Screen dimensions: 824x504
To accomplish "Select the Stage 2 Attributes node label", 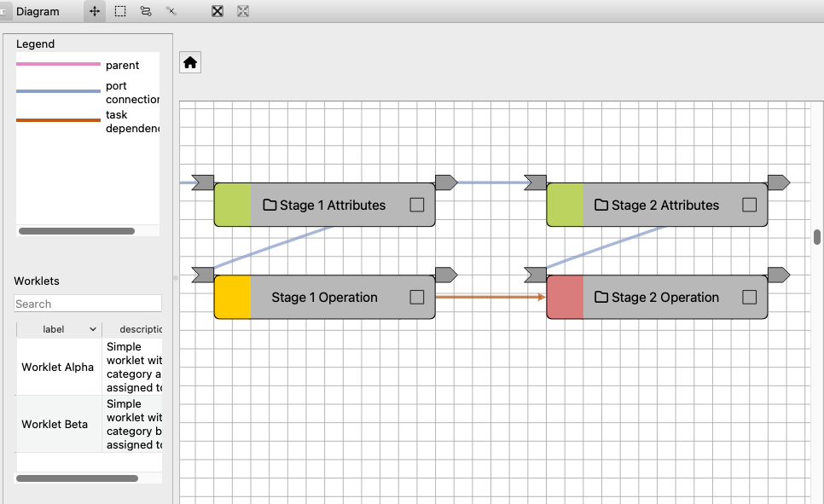I will click(x=665, y=205).
